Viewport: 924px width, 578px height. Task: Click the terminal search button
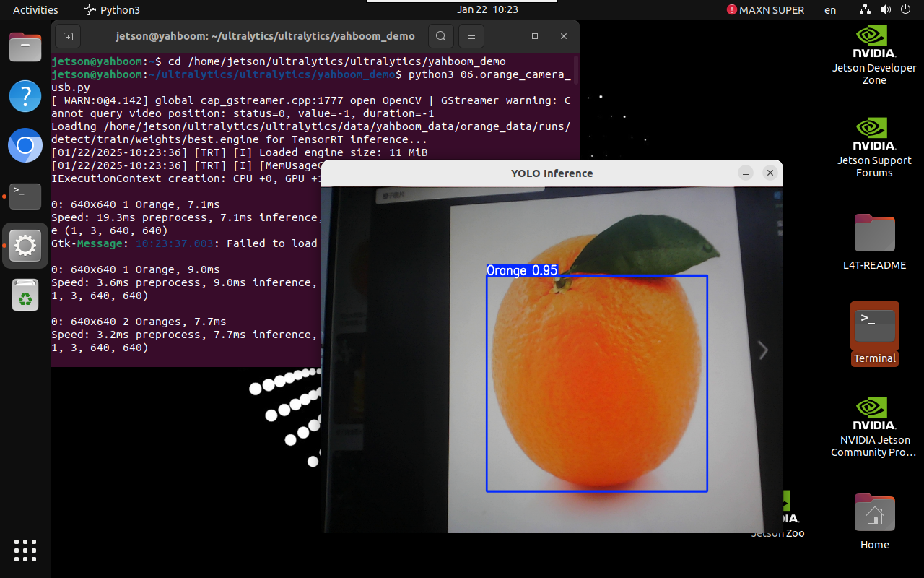[440, 36]
